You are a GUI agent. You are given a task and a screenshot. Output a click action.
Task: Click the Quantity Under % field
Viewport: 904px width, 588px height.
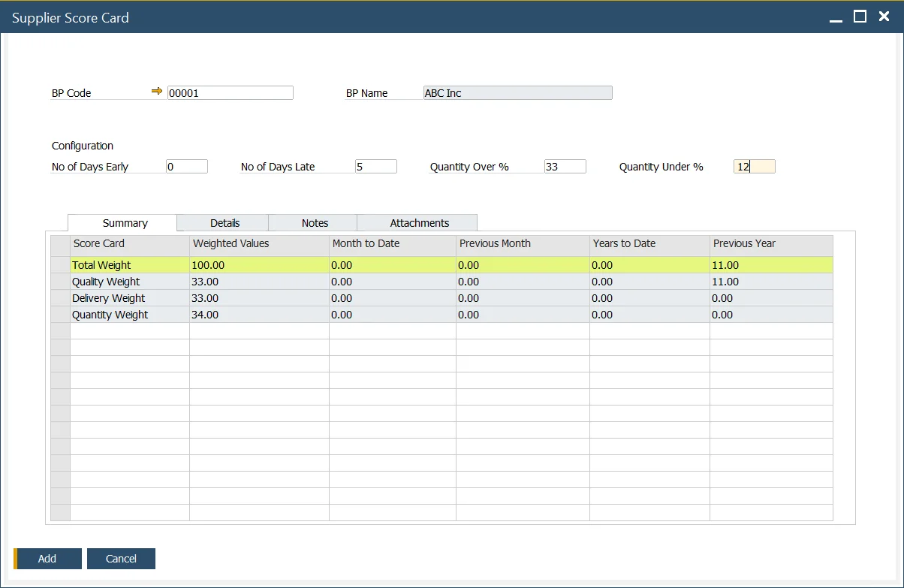pos(754,166)
